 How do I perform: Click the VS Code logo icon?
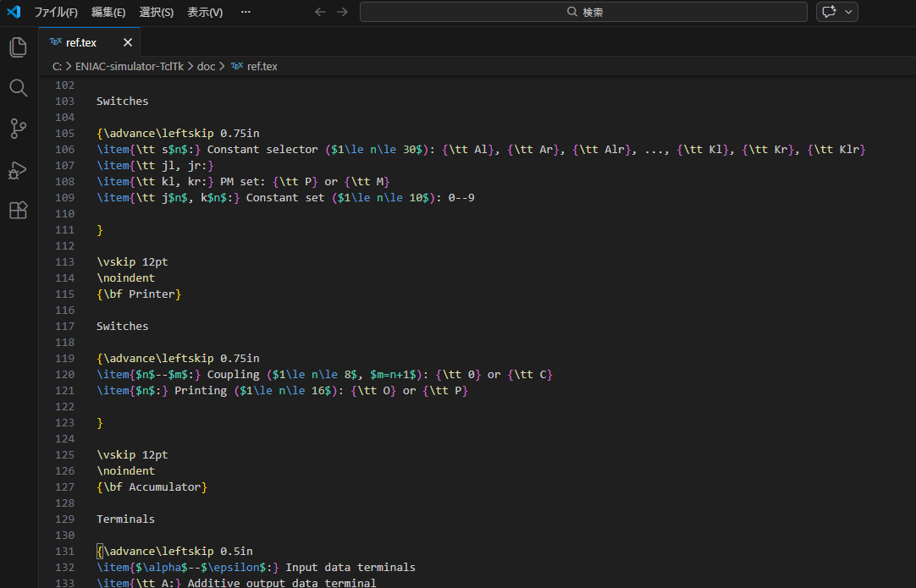14,12
